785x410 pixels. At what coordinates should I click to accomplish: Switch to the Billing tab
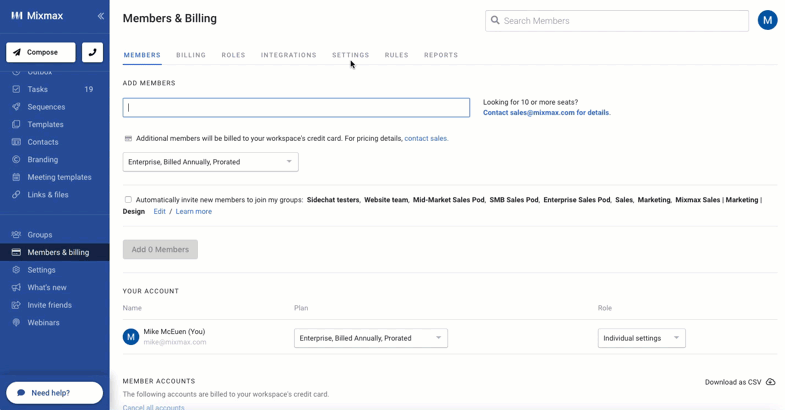pyautogui.click(x=191, y=55)
